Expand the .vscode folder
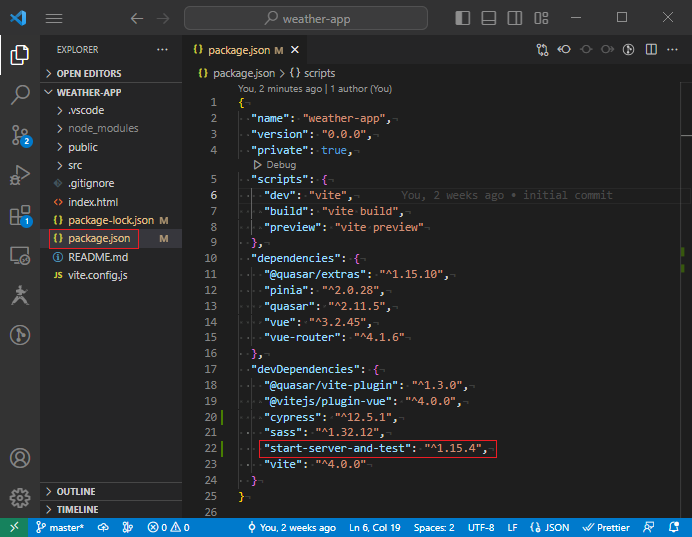 111,110
